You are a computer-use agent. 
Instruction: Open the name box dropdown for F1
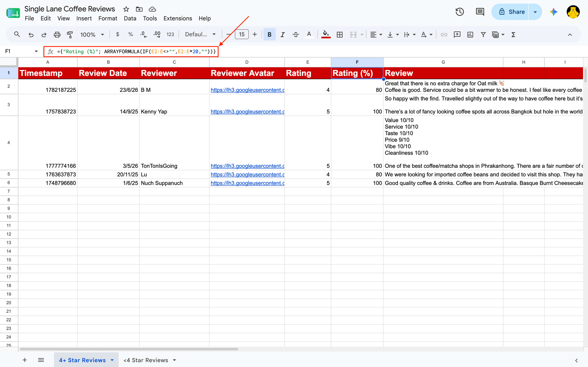[x=36, y=51]
